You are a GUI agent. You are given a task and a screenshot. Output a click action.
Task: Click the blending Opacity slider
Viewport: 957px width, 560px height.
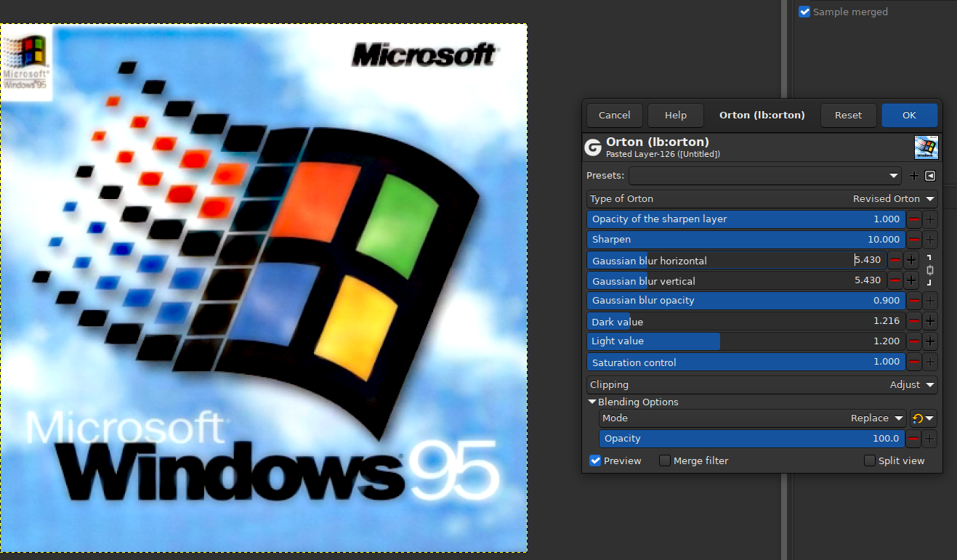pos(752,439)
